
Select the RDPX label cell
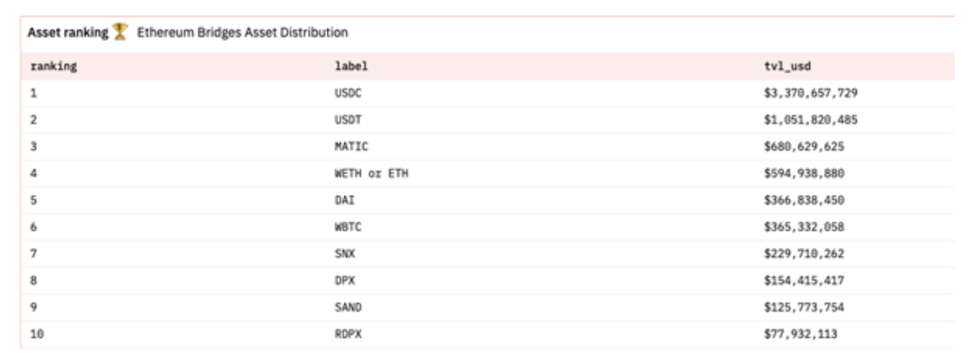tap(348, 334)
